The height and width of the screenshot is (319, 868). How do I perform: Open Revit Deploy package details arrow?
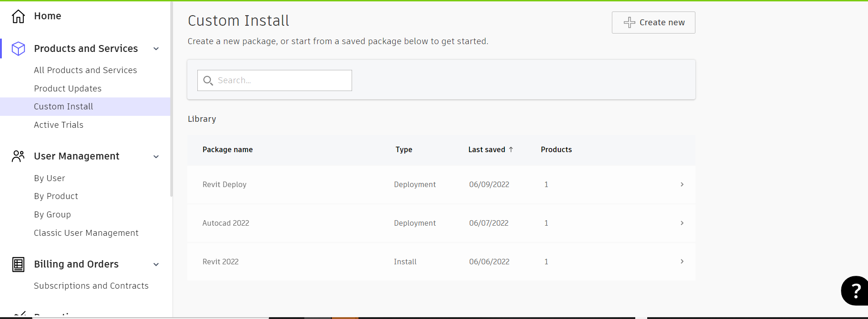point(682,184)
